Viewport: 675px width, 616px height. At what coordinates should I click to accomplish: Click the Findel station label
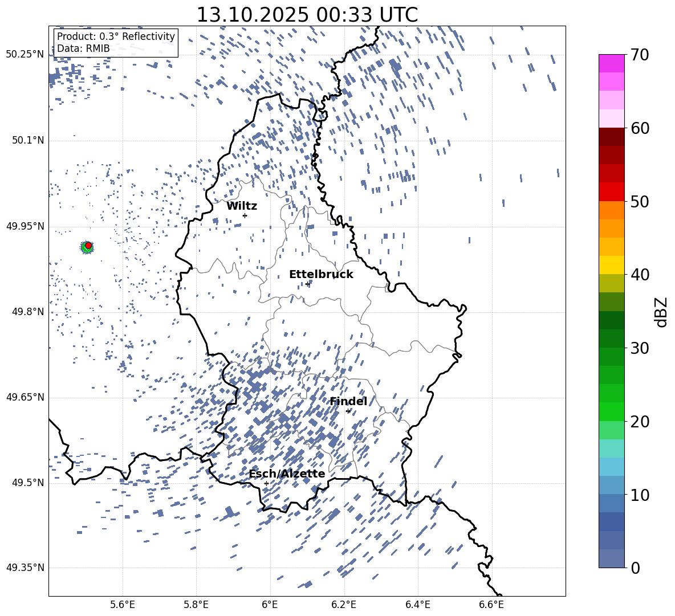click(x=348, y=401)
